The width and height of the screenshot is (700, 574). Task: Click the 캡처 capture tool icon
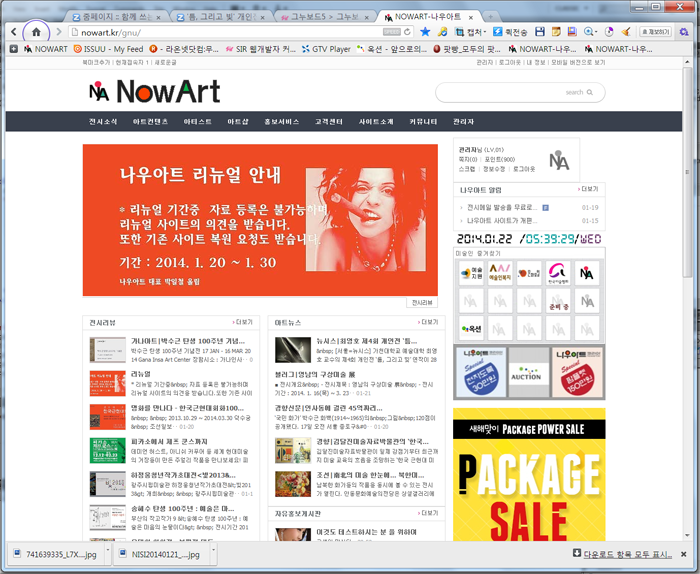(459, 32)
